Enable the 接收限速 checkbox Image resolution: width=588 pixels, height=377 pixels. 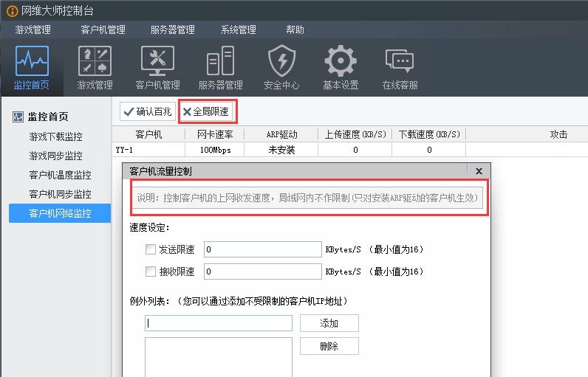coord(151,271)
